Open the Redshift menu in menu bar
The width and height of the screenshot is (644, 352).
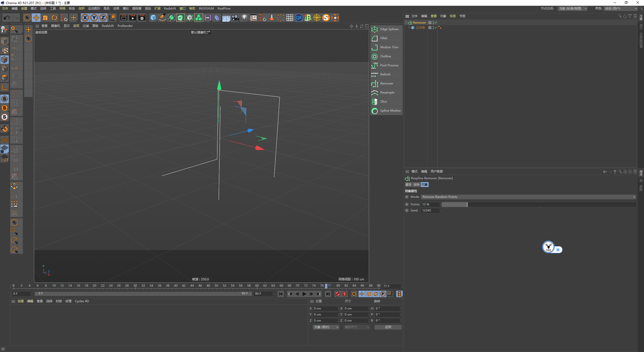pyautogui.click(x=170, y=9)
